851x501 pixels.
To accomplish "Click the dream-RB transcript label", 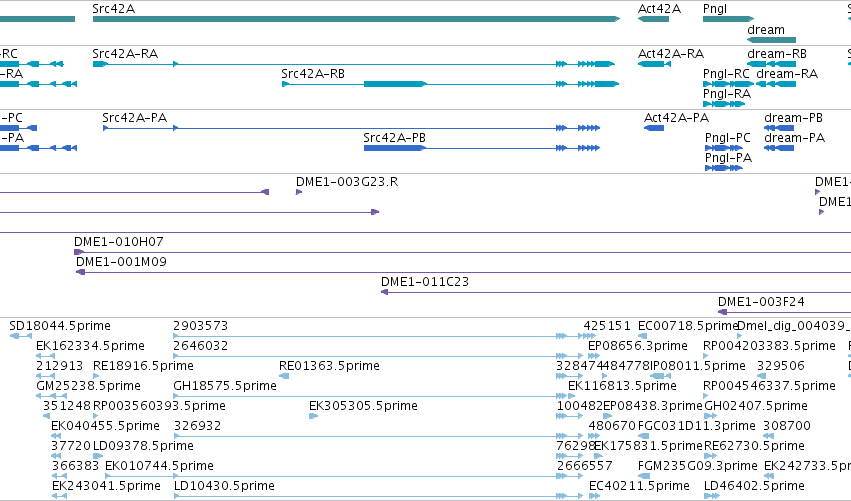I will pos(777,54).
